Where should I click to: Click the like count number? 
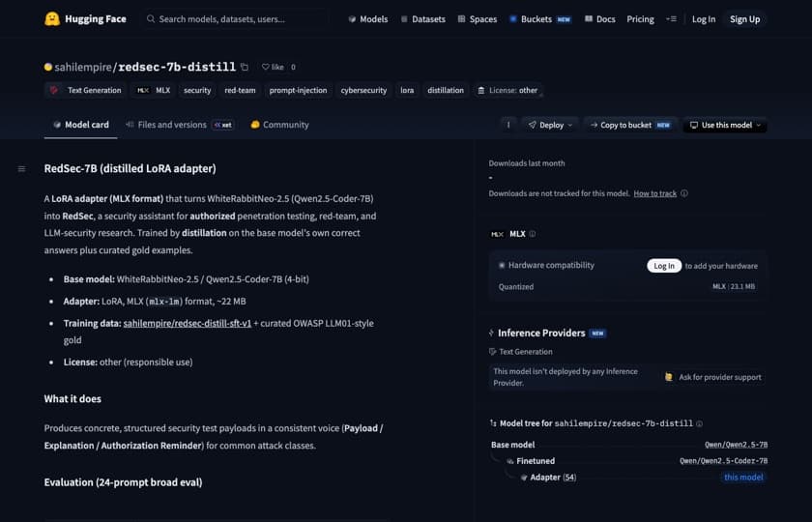pyautogui.click(x=293, y=67)
